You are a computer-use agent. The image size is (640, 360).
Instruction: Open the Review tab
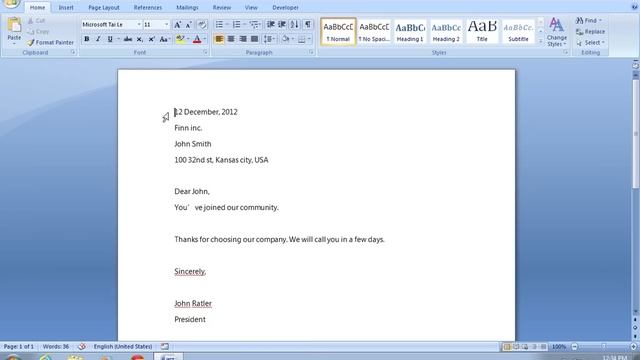[x=222, y=7]
